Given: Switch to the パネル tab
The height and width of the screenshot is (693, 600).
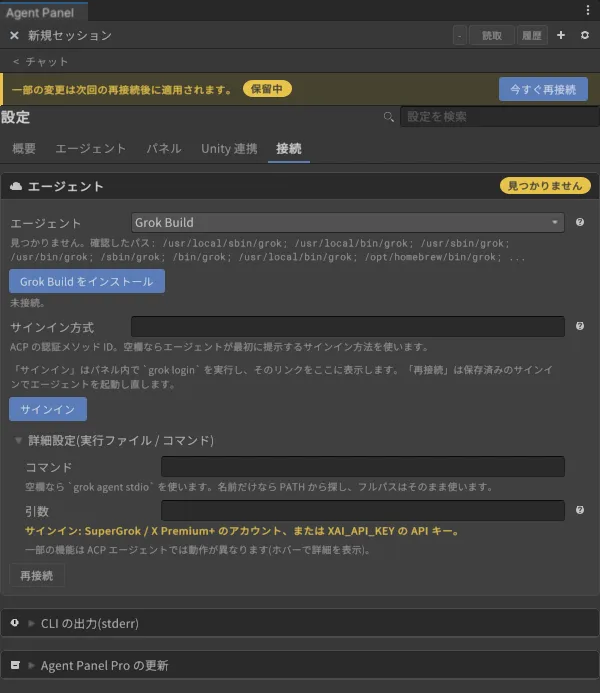Looking at the screenshot, I should tap(164, 148).
